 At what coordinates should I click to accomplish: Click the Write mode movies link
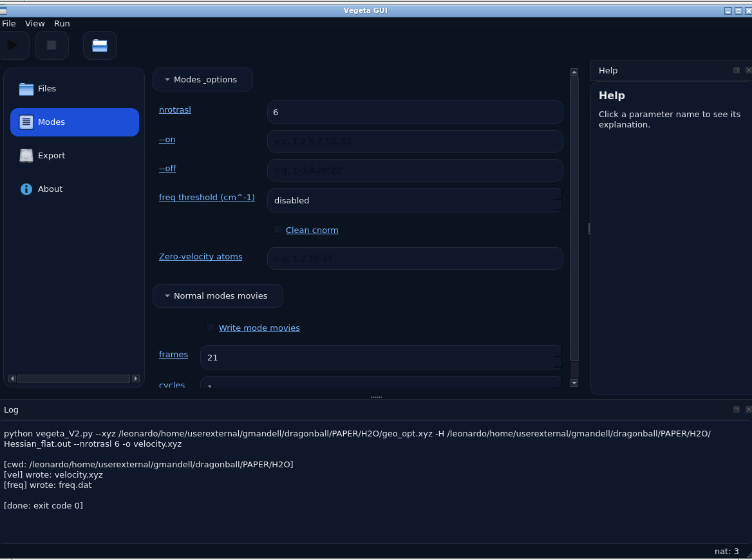tap(259, 328)
